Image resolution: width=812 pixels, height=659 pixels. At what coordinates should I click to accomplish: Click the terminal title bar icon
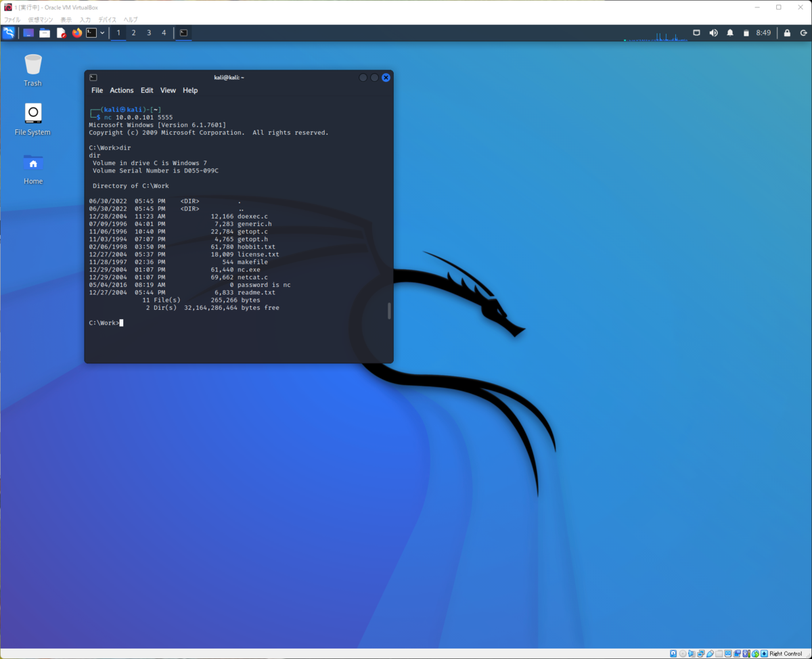[x=93, y=77]
